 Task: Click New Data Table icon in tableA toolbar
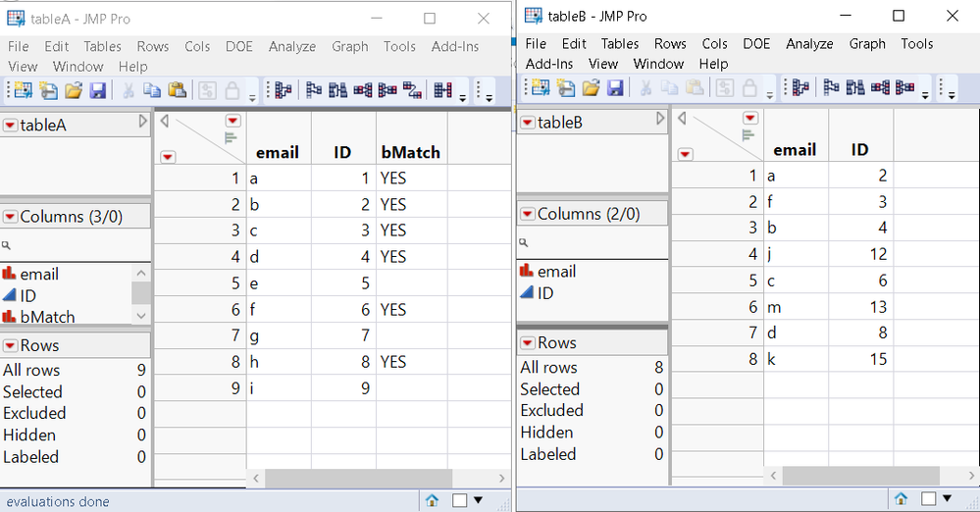23,91
